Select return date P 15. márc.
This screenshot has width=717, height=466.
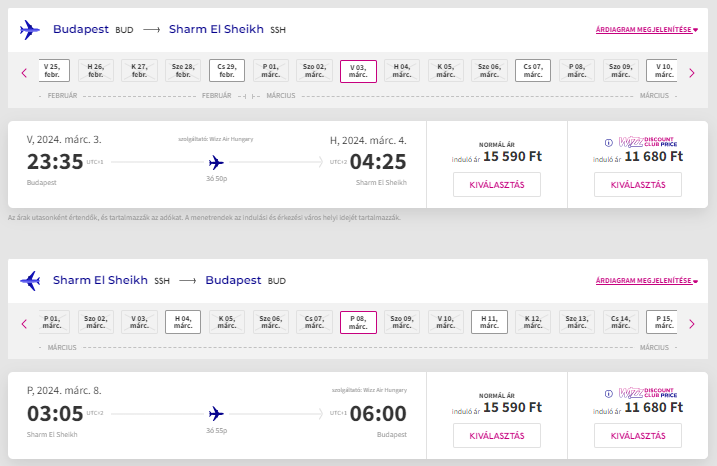pos(662,322)
